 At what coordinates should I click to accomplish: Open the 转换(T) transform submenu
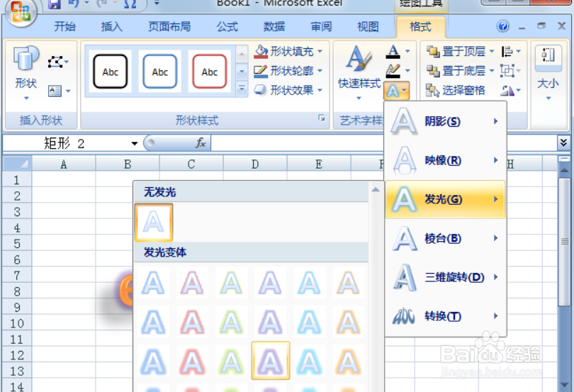(445, 316)
